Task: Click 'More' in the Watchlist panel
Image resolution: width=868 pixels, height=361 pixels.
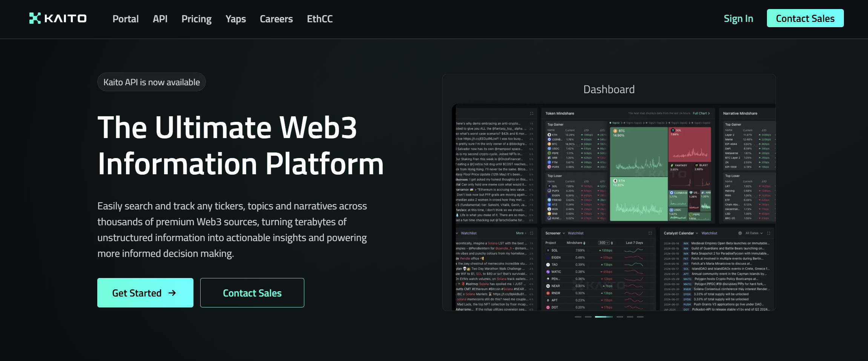Action: coord(521,233)
